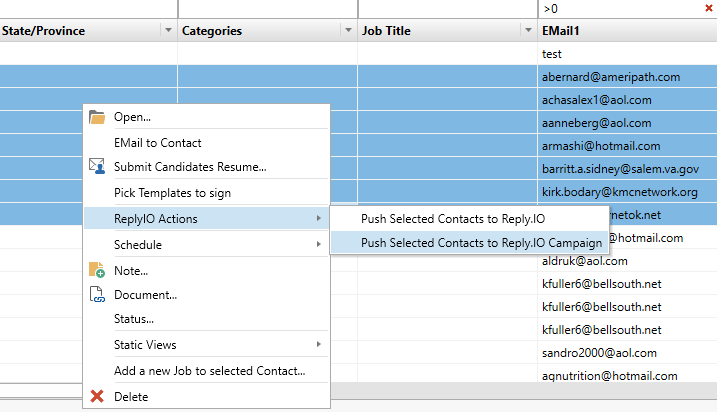
Task: Choose Submit Candidates Resume... entry
Action: tap(207, 167)
